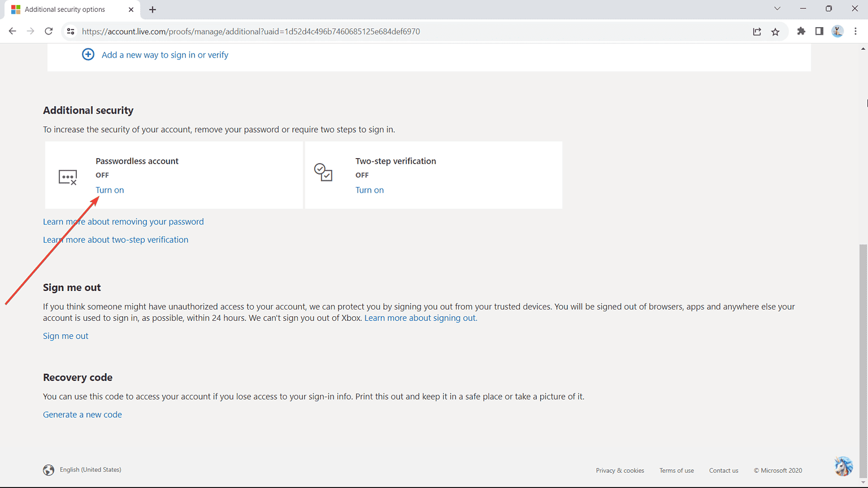This screenshot has height=488, width=868.
Task: Open the English (United States) language selector
Action: click(90, 469)
